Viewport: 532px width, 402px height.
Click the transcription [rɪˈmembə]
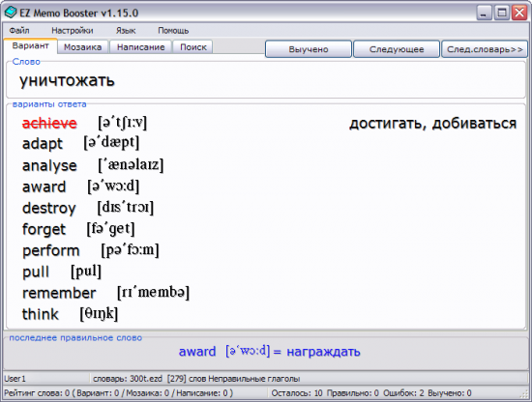pos(153,292)
